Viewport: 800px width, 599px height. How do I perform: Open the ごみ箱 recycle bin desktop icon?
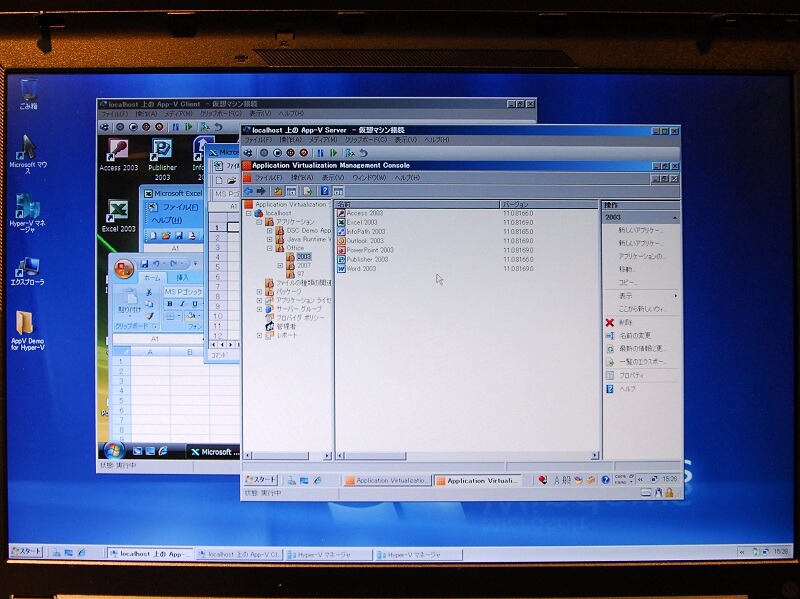point(29,93)
